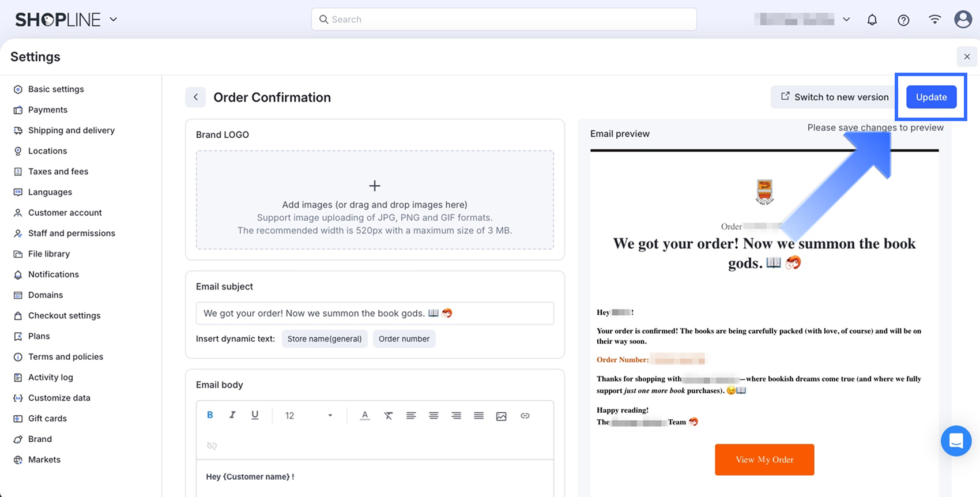This screenshot has width=980, height=497.
Task: Insert a hyperlink in the email body
Action: [525, 416]
